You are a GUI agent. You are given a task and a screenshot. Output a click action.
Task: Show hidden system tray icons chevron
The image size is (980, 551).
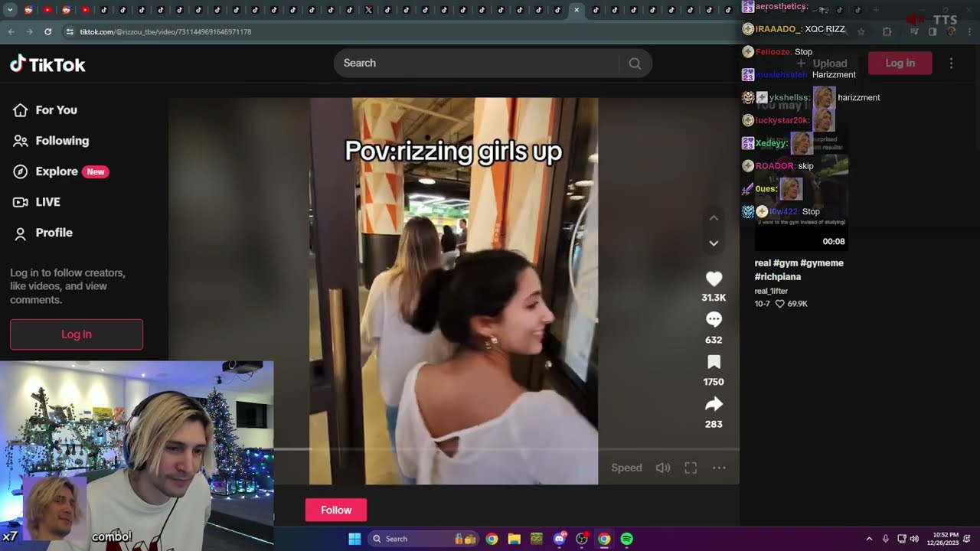click(x=869, y=539)
